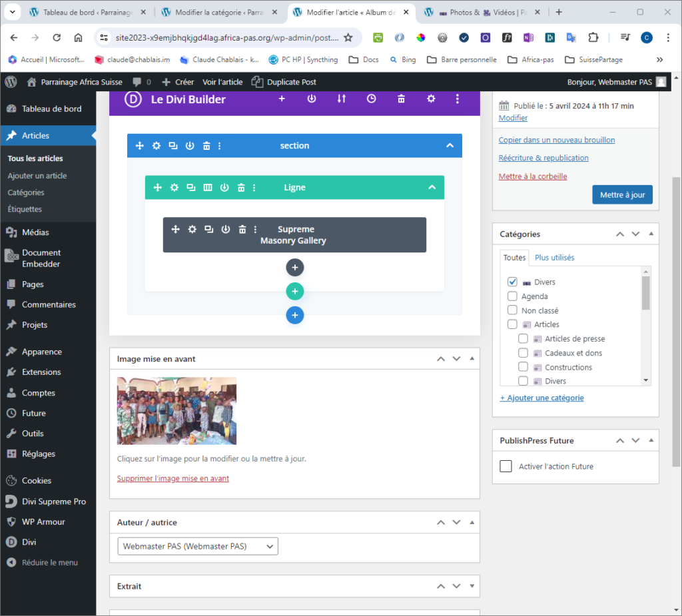Uncheck the checked Divers category

512,282
